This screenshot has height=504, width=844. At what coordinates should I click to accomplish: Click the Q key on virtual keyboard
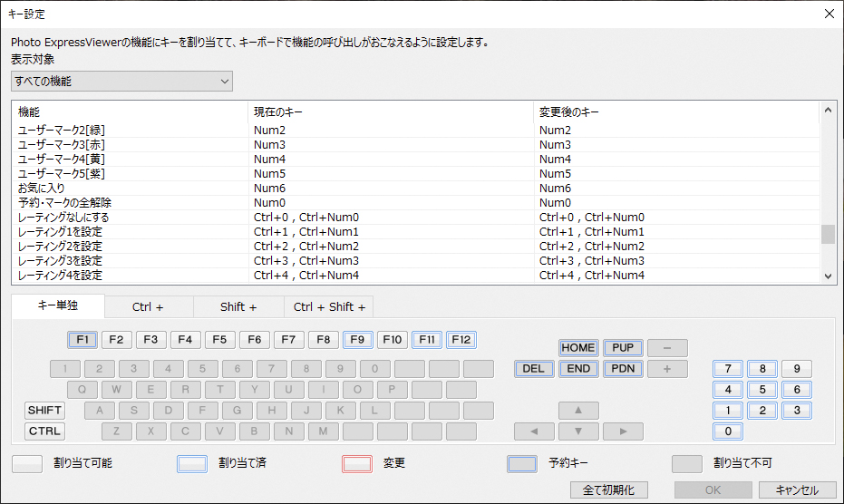point(82,389)
